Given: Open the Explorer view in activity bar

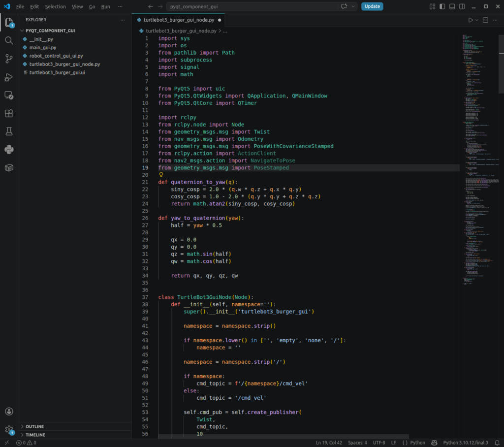Looking at the screenshot, I should coord(9,23).
